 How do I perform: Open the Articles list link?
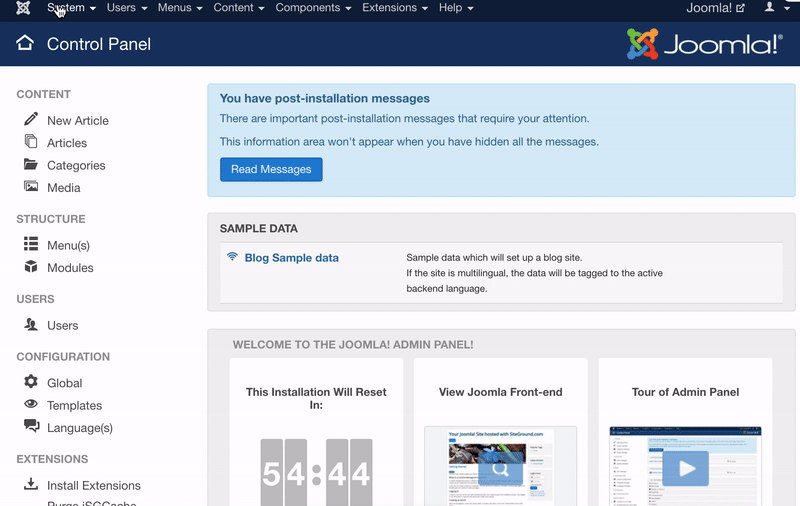pos(67,143)
